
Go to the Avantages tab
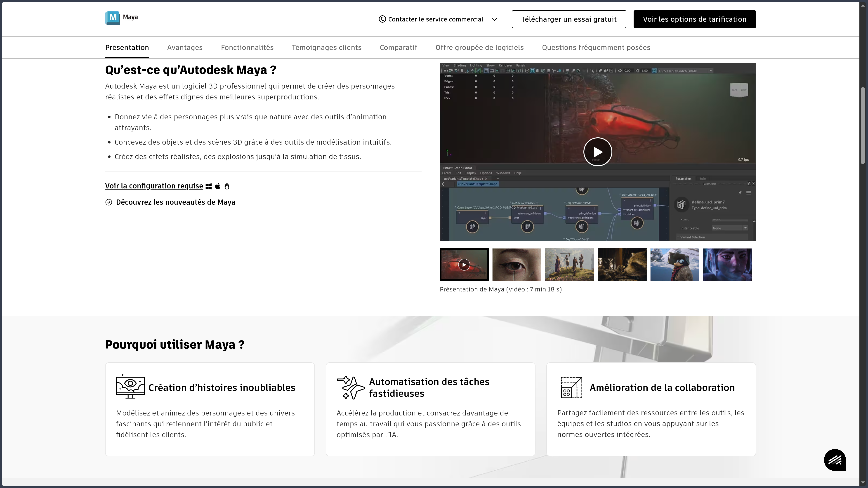click(x=185, y=47)
